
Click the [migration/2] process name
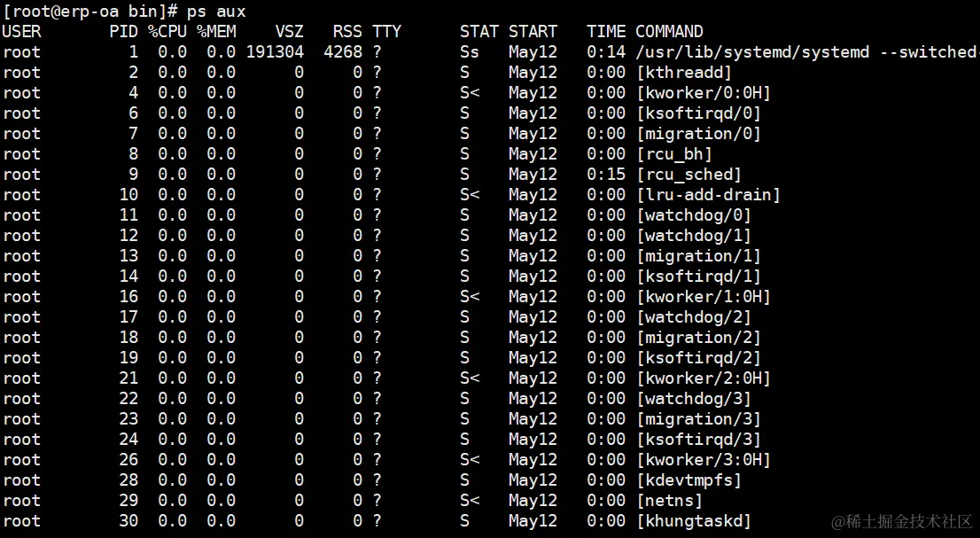pos(698,338)
